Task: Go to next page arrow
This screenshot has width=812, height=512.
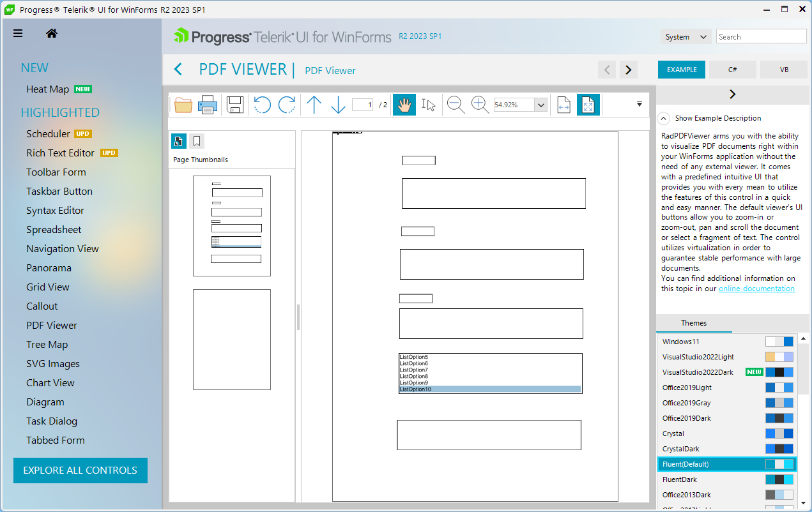Action: pyautogui.click(x=338, y=105)
